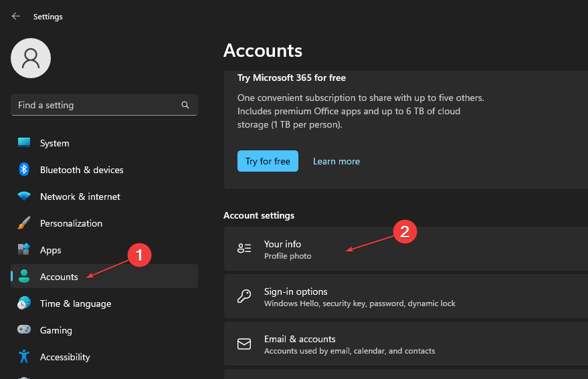
Task: Open Email & accounts setting
Action: click(406, 344)
